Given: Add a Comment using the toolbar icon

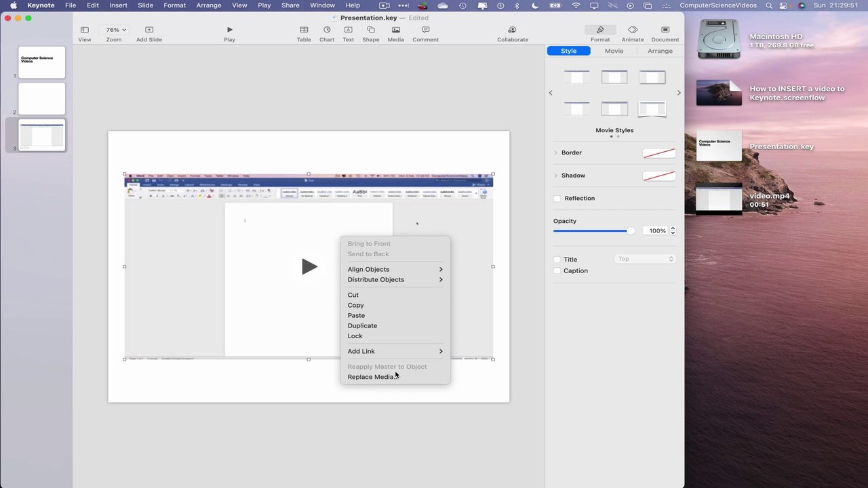Looking at the screenshot, I should coord(425,30).
